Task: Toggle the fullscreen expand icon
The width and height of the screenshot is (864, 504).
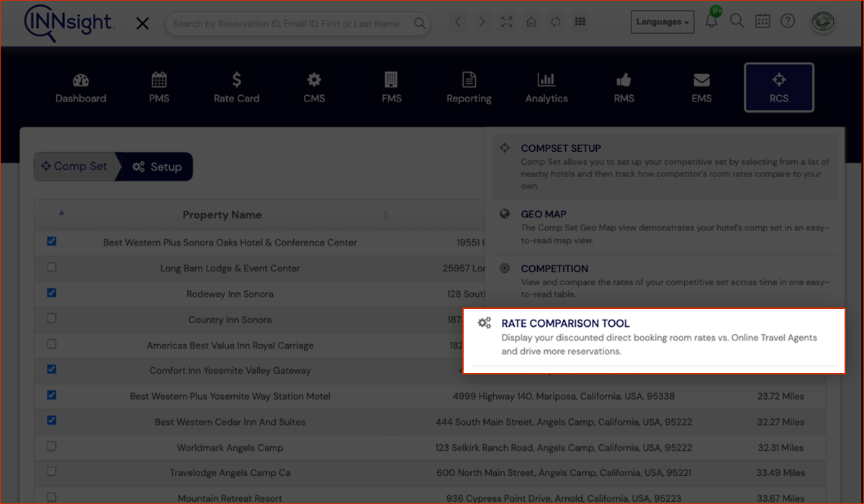Action: tap(507, 22)
